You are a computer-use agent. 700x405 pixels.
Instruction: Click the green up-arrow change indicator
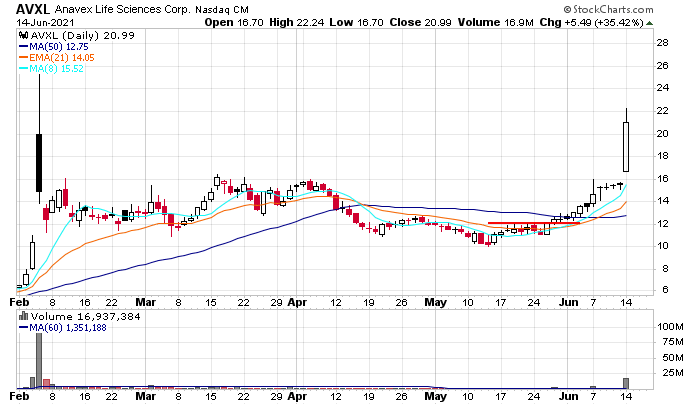[650, 23]
